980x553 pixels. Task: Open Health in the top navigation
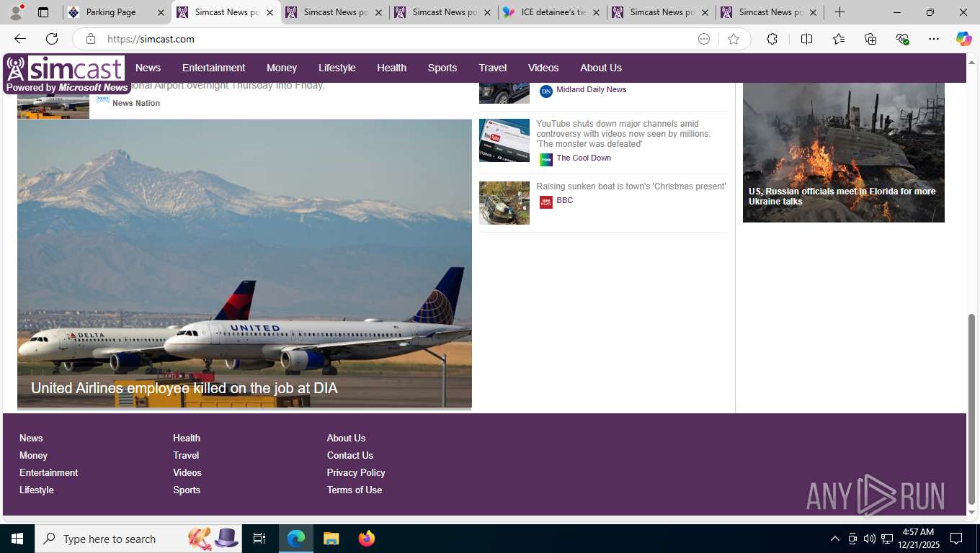click(391, 68)
